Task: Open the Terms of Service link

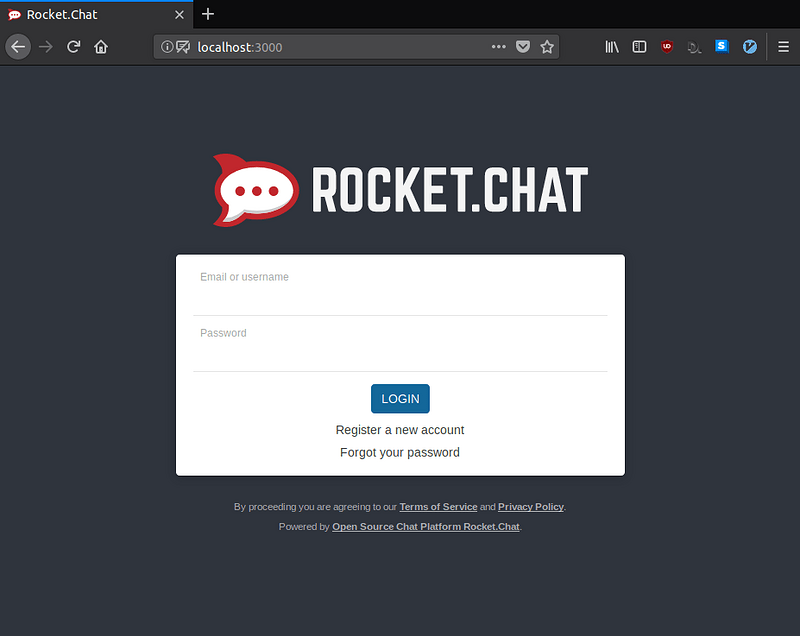Action: point(438,506)
